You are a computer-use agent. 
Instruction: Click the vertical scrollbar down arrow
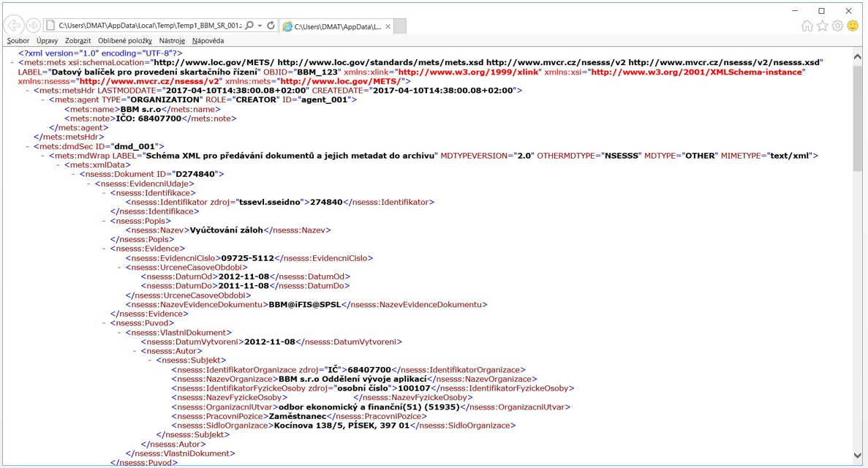(858, 456)
